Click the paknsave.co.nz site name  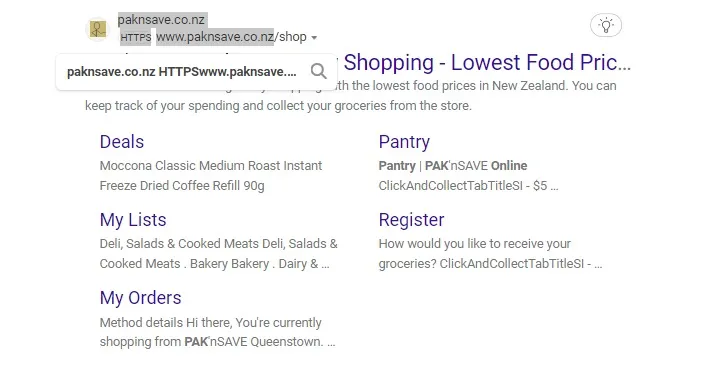(161, 20)
